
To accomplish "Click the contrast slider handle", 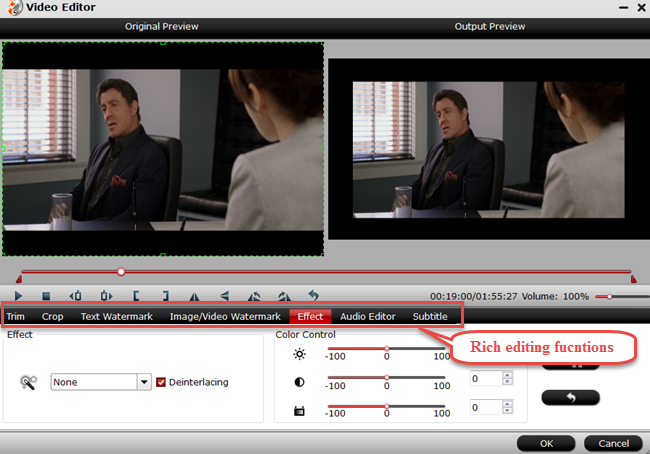I will pos(386,377).
